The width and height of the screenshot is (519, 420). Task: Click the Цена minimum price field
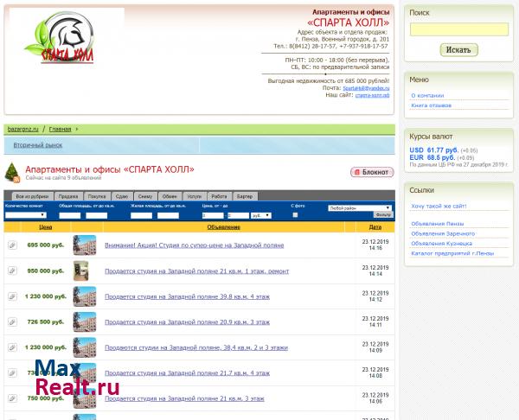[213, 216]
